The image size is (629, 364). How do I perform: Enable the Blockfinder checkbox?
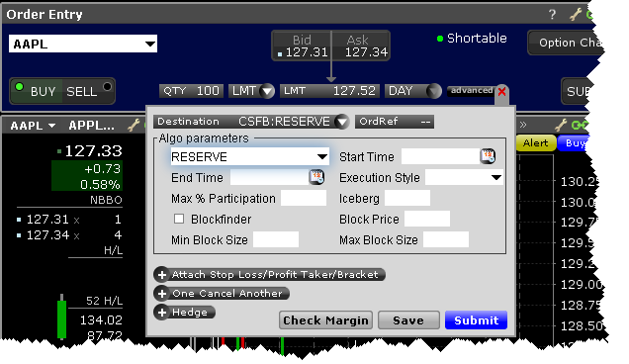pos(179,219)
